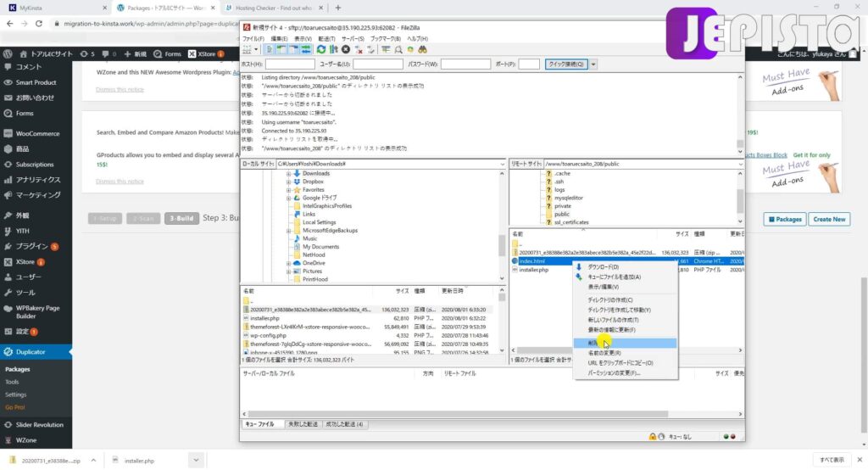Focus the ユーザー名(U) input field
868x470 pixels.
378,64
